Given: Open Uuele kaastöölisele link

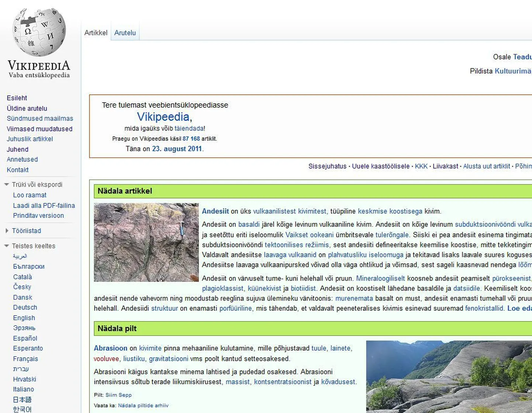Looking at the screenshot, I should [x=381, y=166].
